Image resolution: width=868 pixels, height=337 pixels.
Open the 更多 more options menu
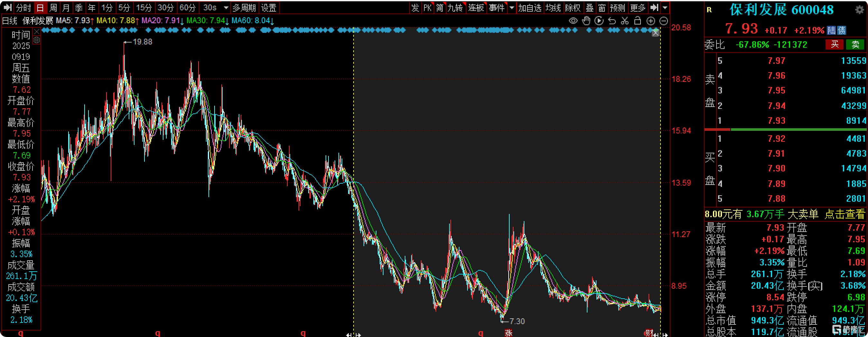coord(638,8)
